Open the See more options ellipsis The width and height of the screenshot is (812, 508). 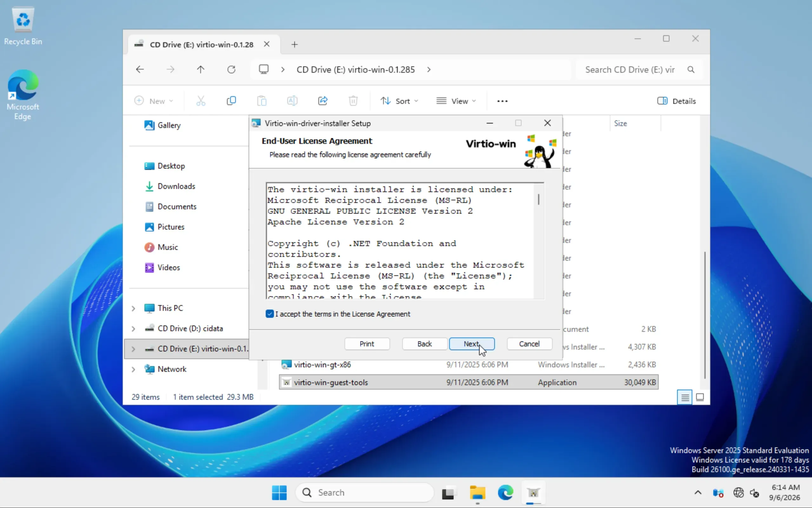click(503, 101)
